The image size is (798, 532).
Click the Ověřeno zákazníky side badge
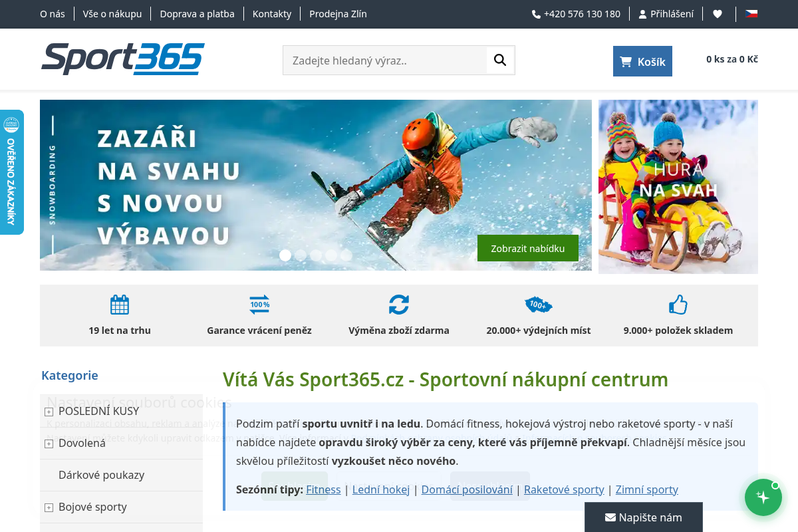11,172
